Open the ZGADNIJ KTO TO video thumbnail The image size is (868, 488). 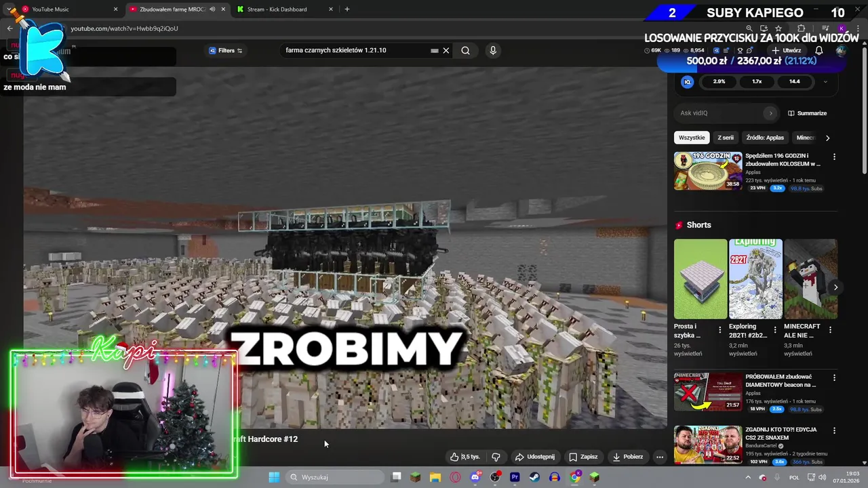coord(708,444)
